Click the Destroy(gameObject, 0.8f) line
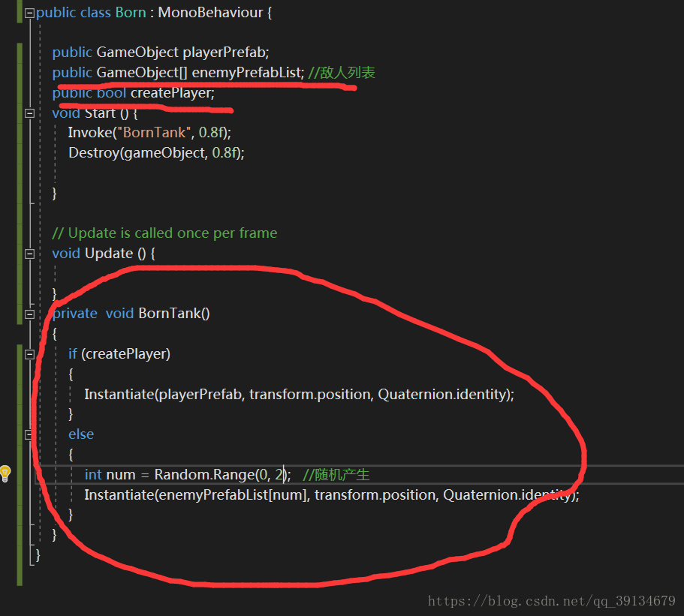684x616 pixels. point(156,152)
